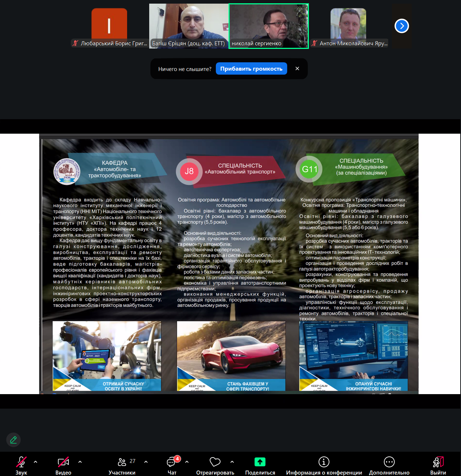This screenshot has height=476, width=461.
Task: Unmute the microphone via Звук icon
Action: pyautogui.click(x=21, y=462)
